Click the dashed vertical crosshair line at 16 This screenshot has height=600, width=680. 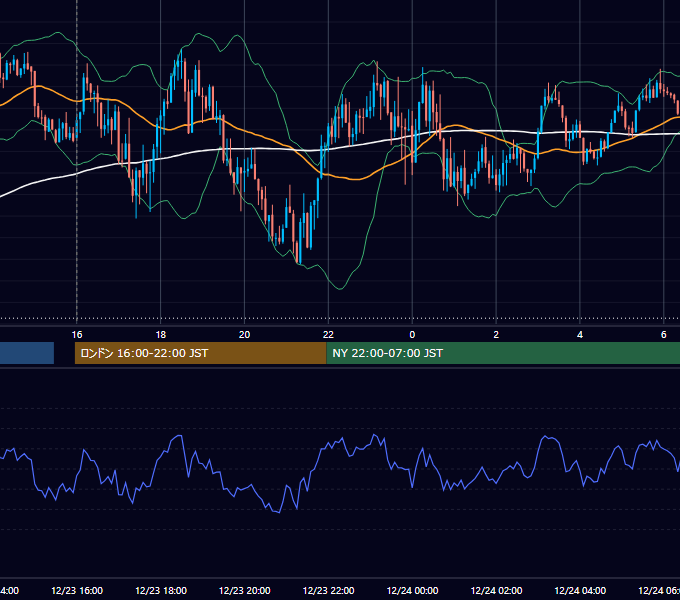coord(77,160)
